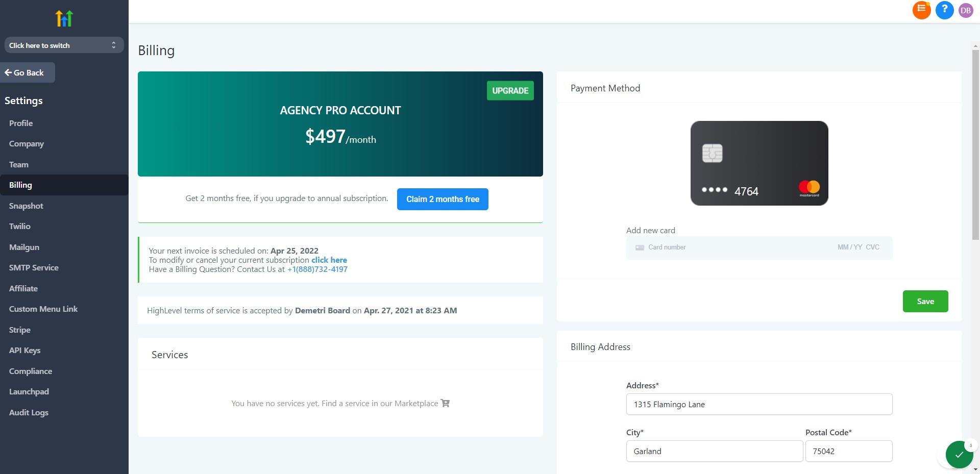Open Audit Logs

point(29,412)
